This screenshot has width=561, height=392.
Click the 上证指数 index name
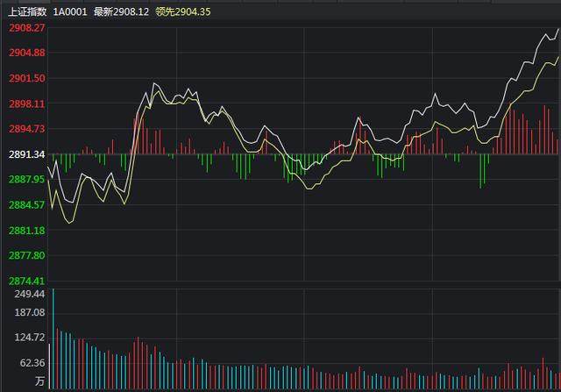pos(27,11)
